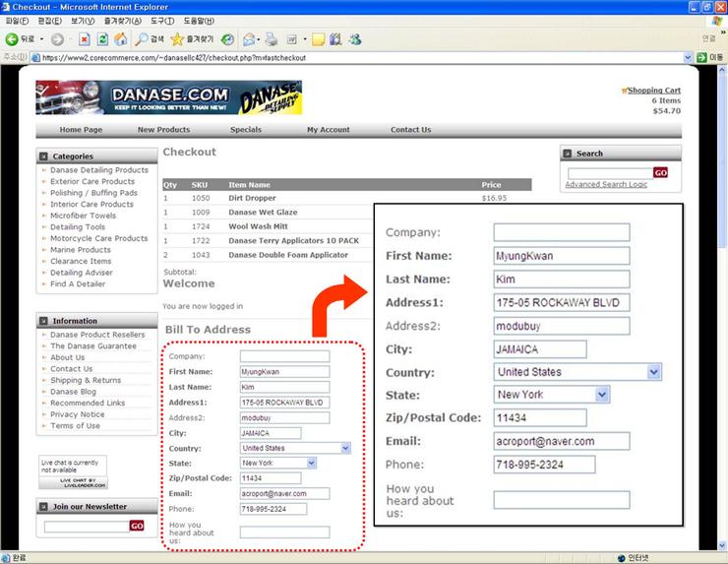This screenshot has height=564, width=728.
Task: Open the Mail envelope toolbar icon
Action: tap(249, 39)
